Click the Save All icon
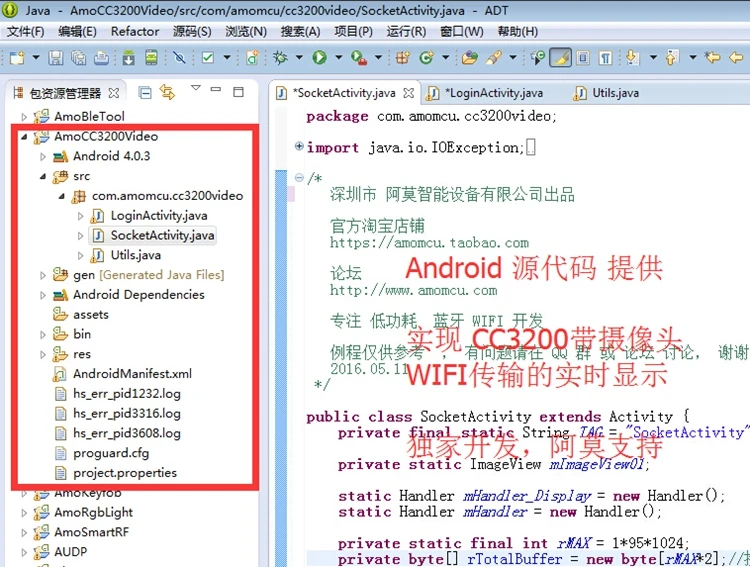750x567 pixels. click(78, 58)
